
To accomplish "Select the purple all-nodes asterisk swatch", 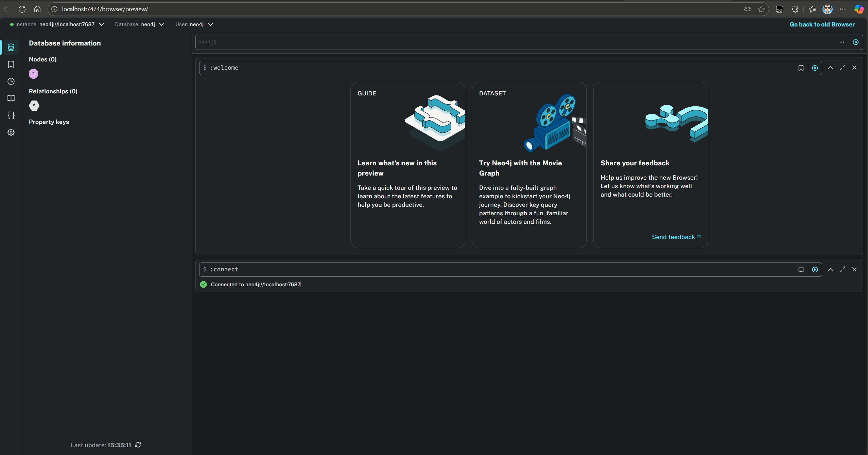I will point(33,73).
